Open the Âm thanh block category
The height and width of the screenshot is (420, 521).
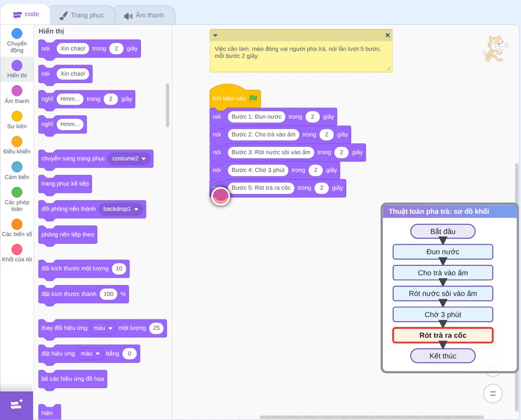pos(17,95)
